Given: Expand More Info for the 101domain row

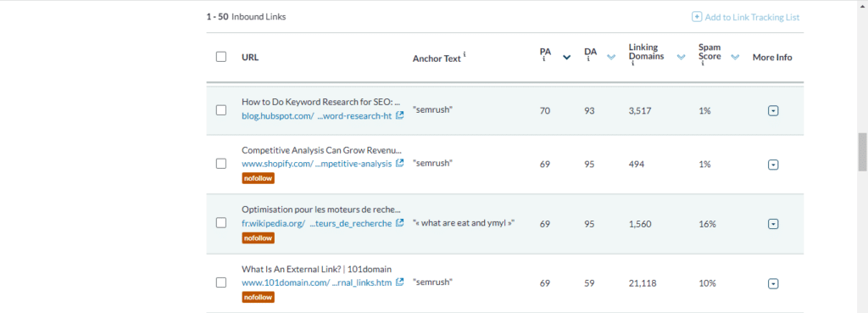Looking at the screenshot, I should click(773, 283).
